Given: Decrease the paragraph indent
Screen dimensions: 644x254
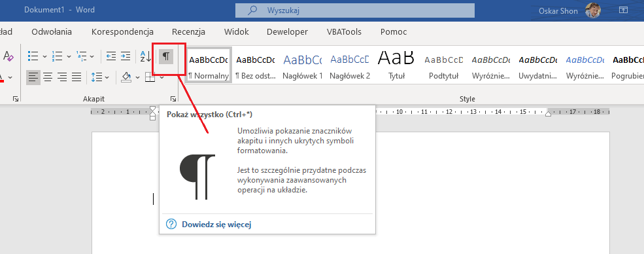Looking at the screenshot, I should click(x=111, y=56).
